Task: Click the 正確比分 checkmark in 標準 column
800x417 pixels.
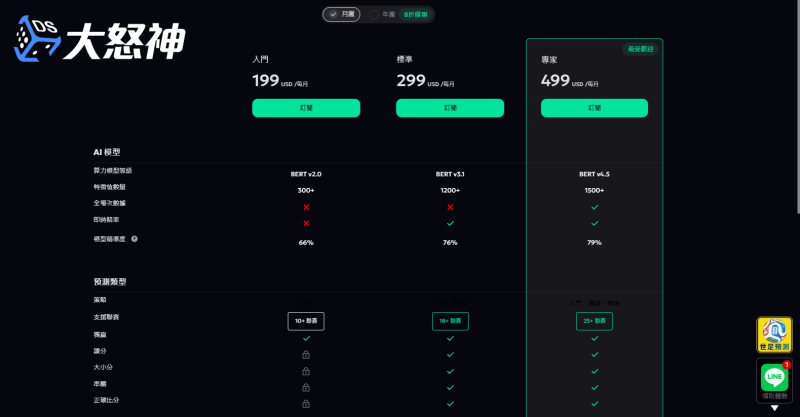Action: (x=450, y=404)
